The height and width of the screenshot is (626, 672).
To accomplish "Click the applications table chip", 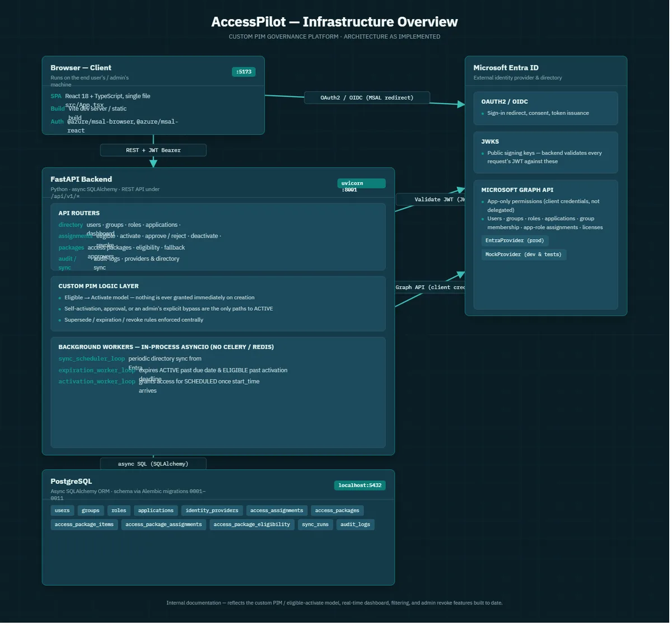I will (156, 511).
